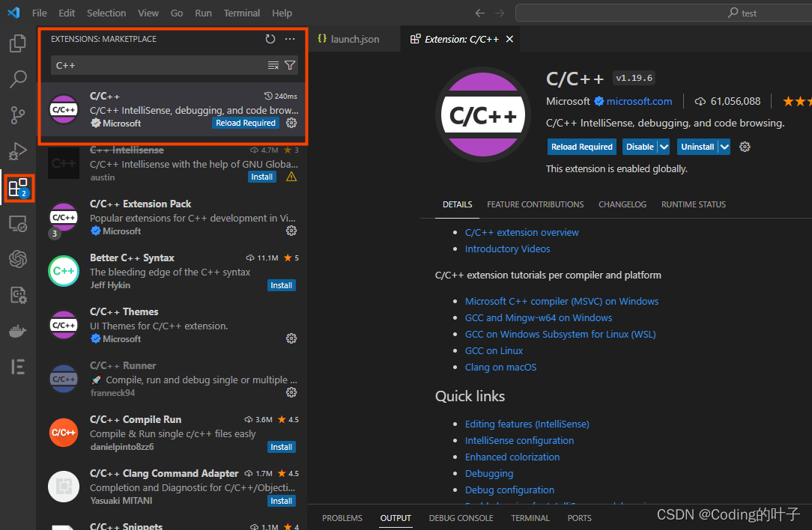
Task: Select the DEBUG CONSOLE panel tab
Action: click(x=461, y=517)
